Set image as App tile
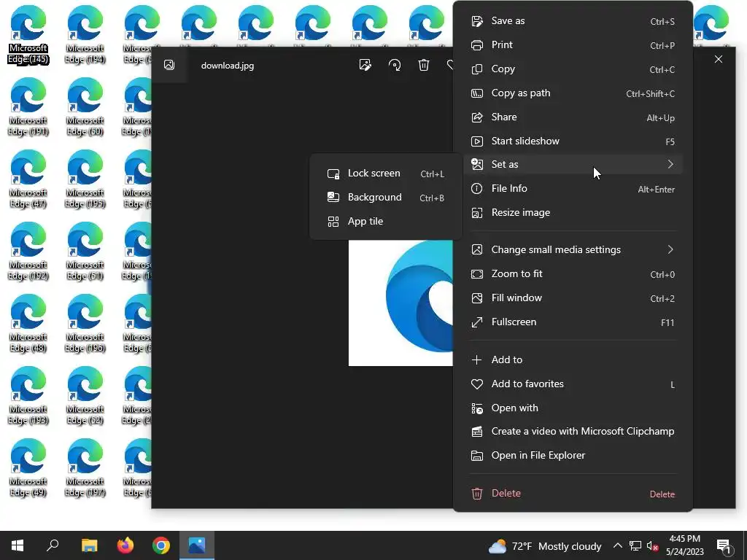This screenshot has width=747, height=560. [x=385, y=222]
